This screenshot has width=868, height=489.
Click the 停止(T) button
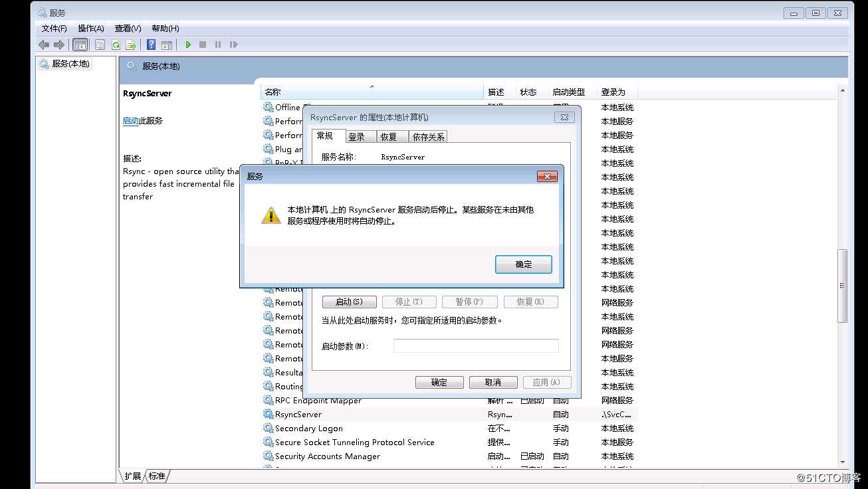pyautogui.click(x=409, y=302)
